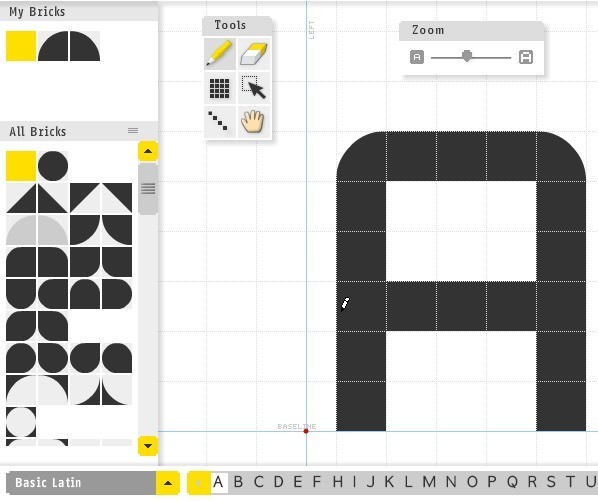Image resolution: width=598 pixels, height=501 pixels.
Task: Select glyph S in the character bar
Action: click(551, 482)
